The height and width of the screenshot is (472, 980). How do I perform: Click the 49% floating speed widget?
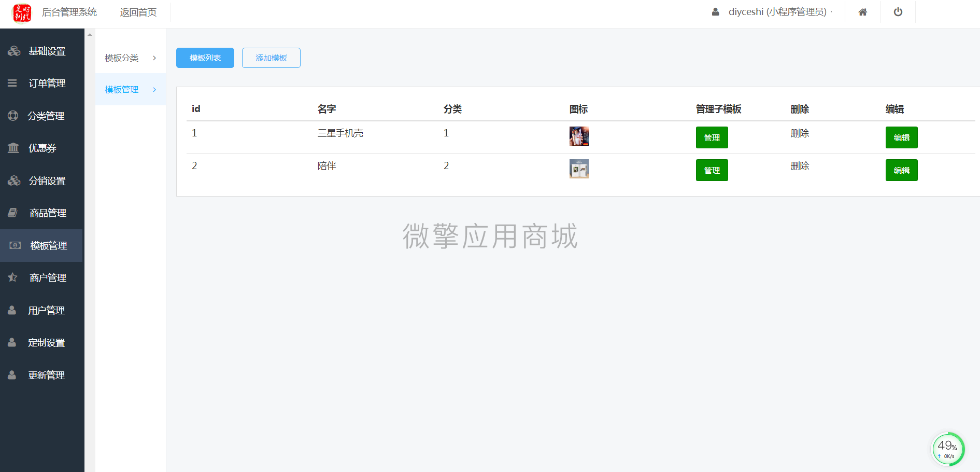pyautogui.click(x=948, y=449)
